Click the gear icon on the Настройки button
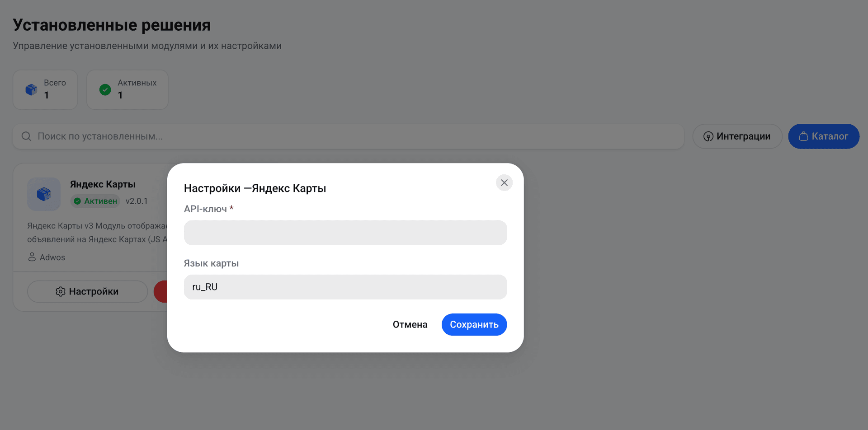The width and height of the screenshot is (868, 430). (x=61, y=292)
